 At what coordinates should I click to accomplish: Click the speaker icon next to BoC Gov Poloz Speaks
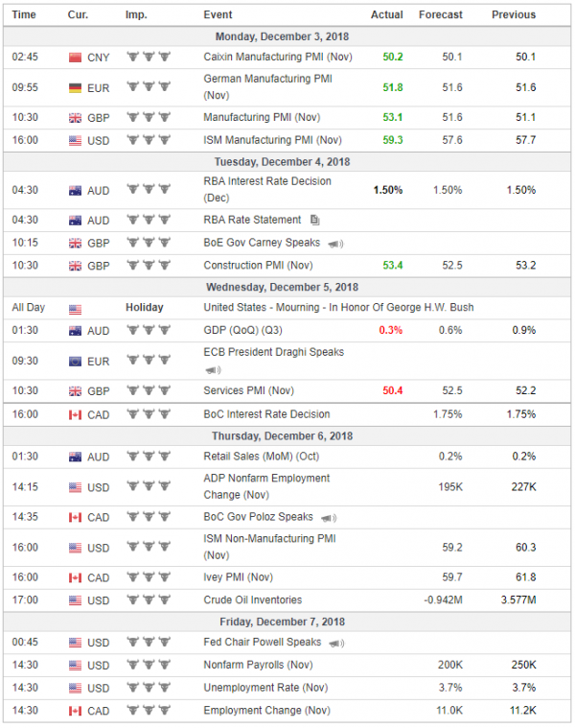[329, 518]
